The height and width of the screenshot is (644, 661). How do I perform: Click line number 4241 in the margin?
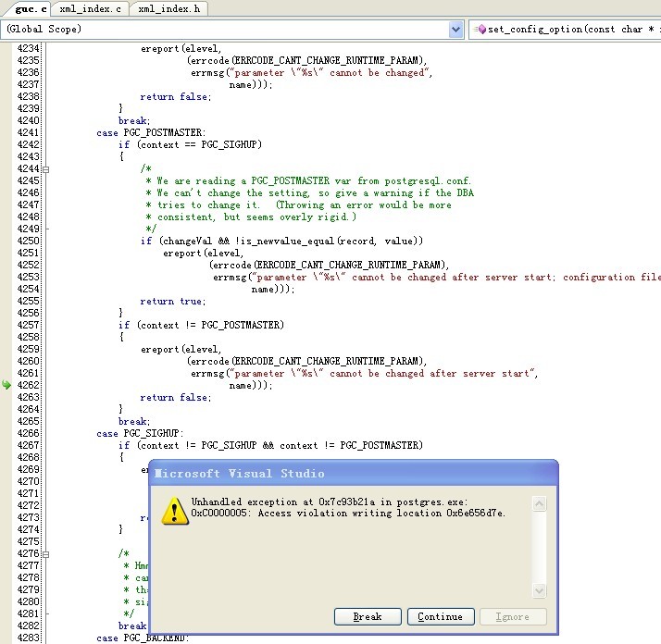click(29, 133)
